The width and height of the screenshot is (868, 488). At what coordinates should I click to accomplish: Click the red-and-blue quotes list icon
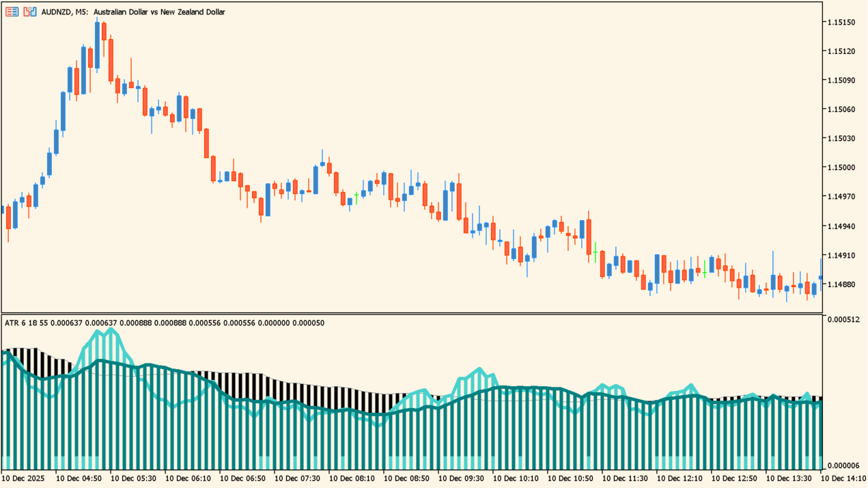click(11, 12)
